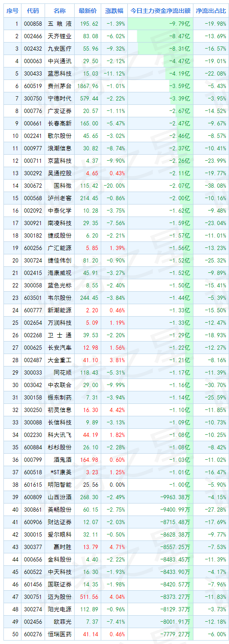The width and height of the screenshot is (229, 644).
Task: Select 杉杉股份 stock name
Action: pyautogui.click(x=60, y=447)
